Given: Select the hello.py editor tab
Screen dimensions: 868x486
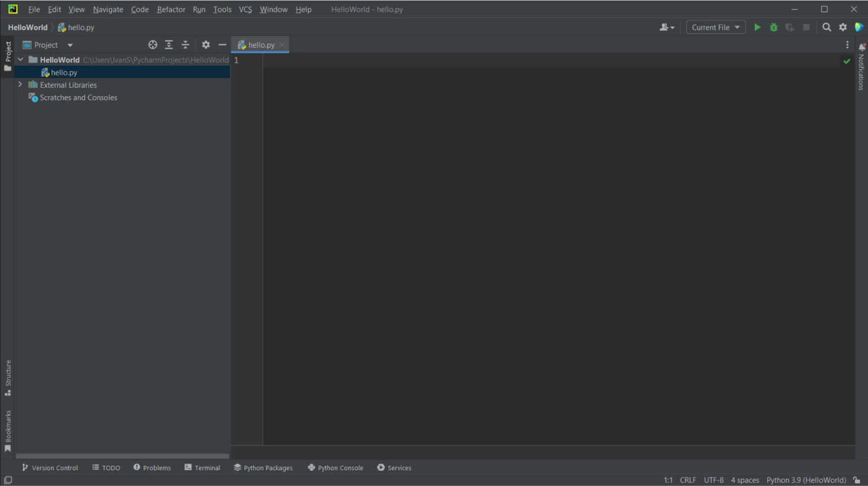Looking at the screenshot, I should click(x=260, y=44).
